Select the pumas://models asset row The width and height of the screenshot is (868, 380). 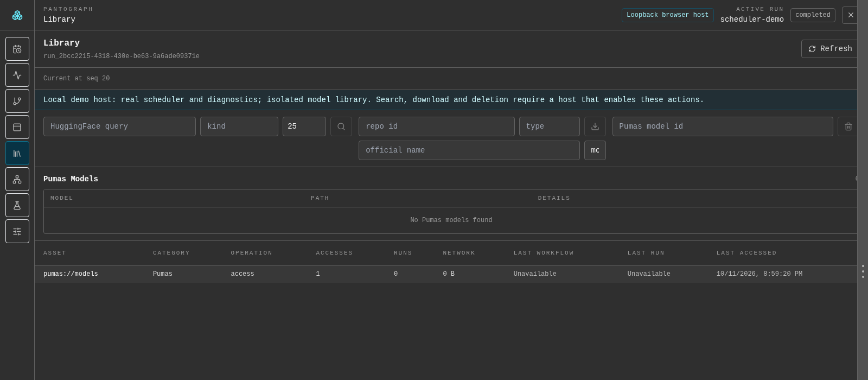tap(446, 274)
